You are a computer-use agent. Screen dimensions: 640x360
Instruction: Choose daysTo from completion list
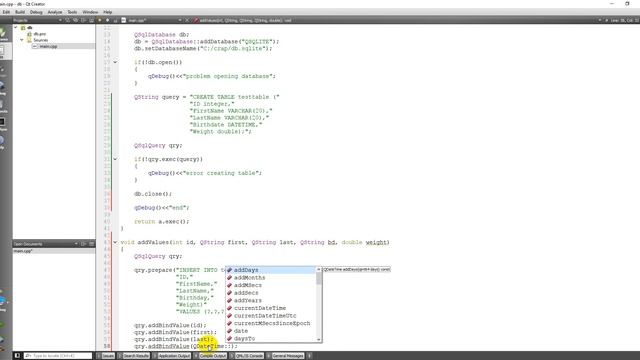(271, 338)
